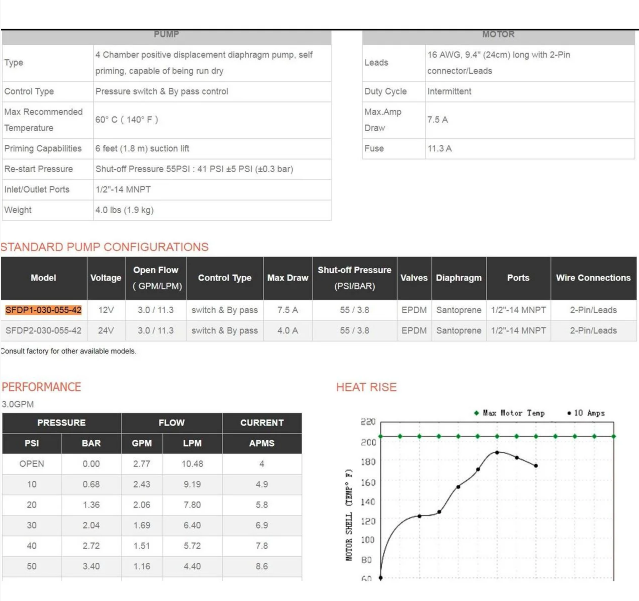639x601 pixels.
Task: Click the highlighted SFDP1-030-055-42 model number
Action: 43,310
